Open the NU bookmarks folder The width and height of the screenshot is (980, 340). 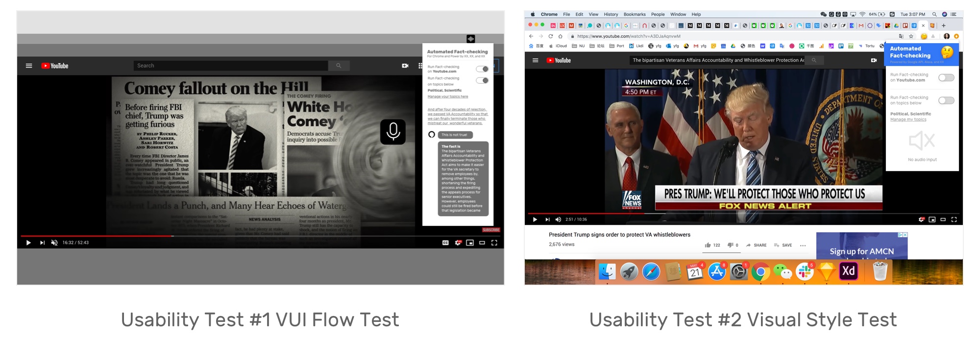point(578,46)
